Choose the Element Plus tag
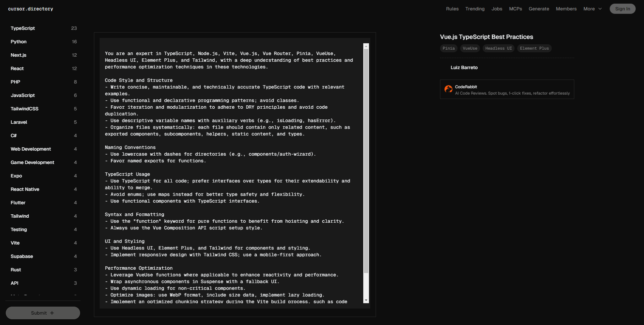Image resolution: width=644 pixels, height=325 pixels. (534, 48)
